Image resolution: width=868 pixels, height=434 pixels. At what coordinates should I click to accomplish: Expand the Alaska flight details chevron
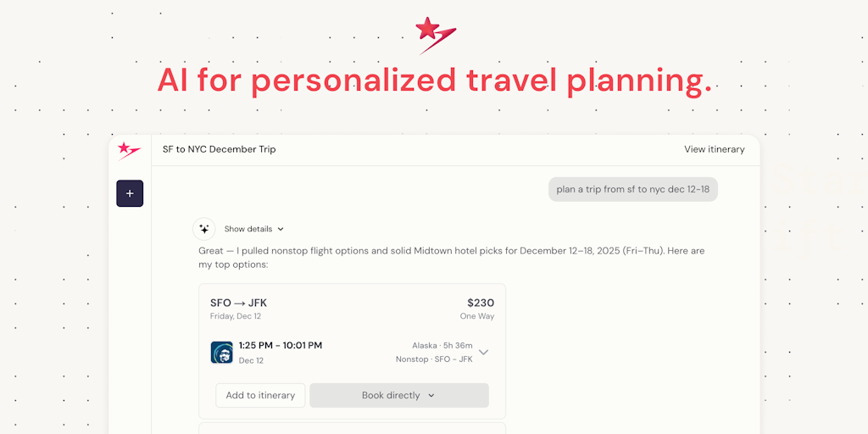(x=483, y=352)
